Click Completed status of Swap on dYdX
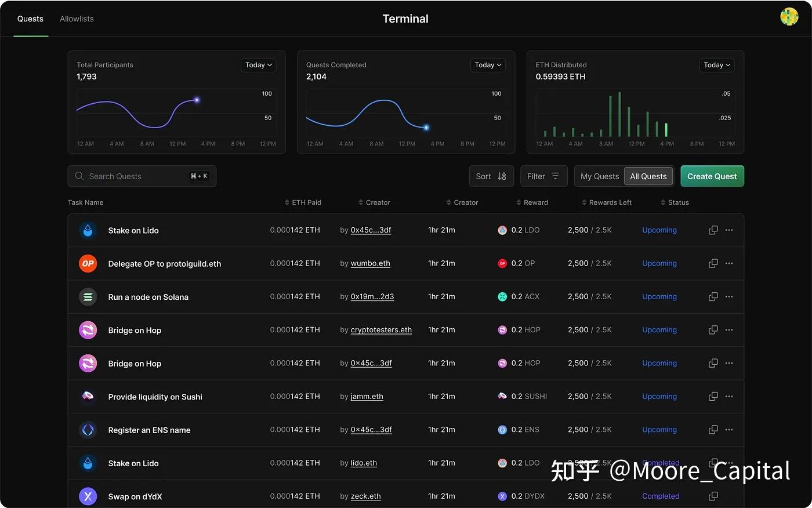Screen dimensions: 812x508 point(661,496)
